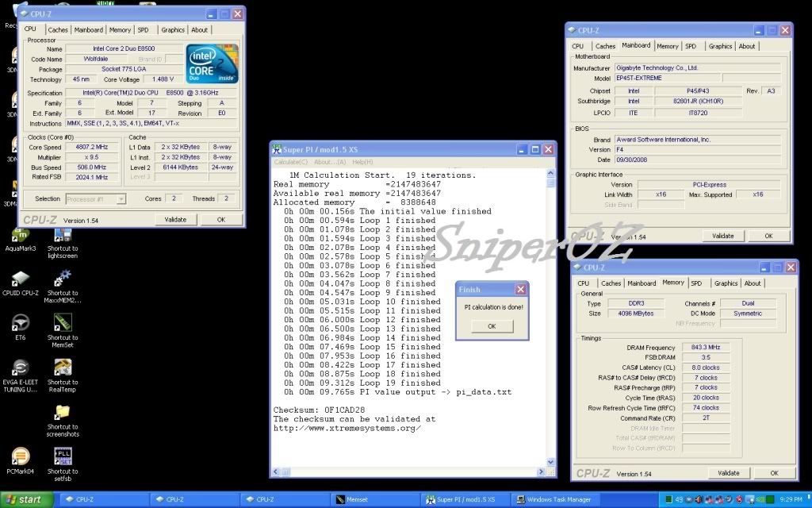Click the PCMark04 desktop icon

tap(21, 456)
